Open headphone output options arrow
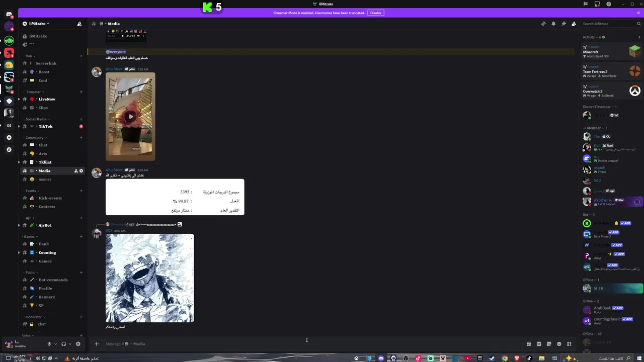 (69, 344)
